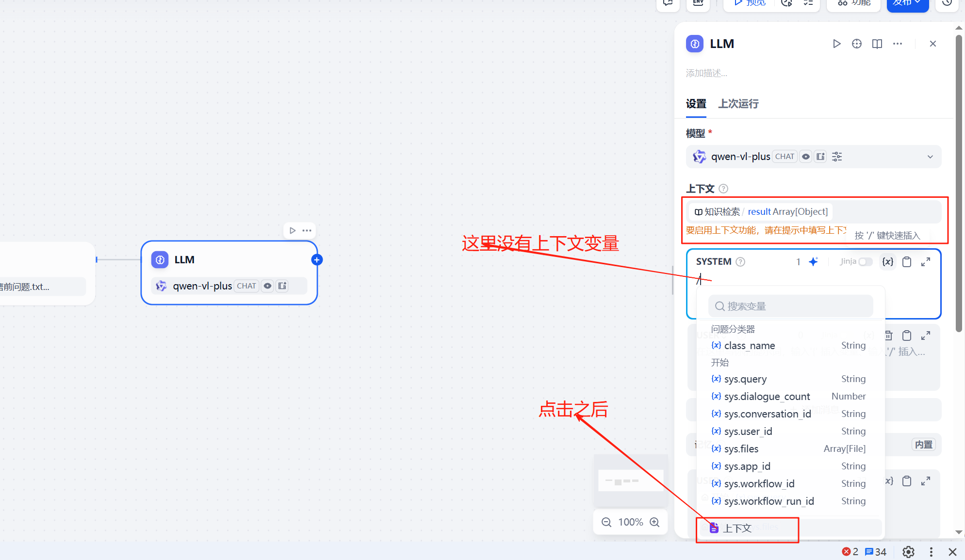Open the help book icon in LLM panel
The image size is (965, 560).
click(x=877, y=44)
